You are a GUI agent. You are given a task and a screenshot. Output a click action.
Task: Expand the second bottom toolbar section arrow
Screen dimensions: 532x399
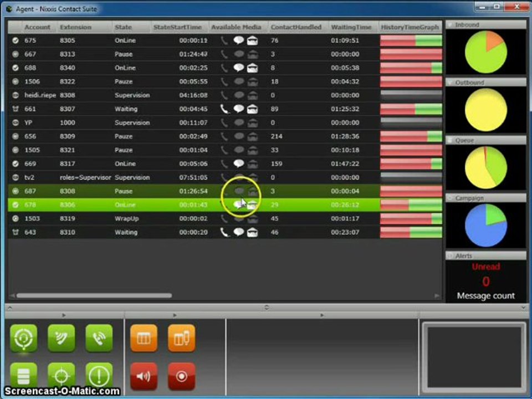pos(175,315)
